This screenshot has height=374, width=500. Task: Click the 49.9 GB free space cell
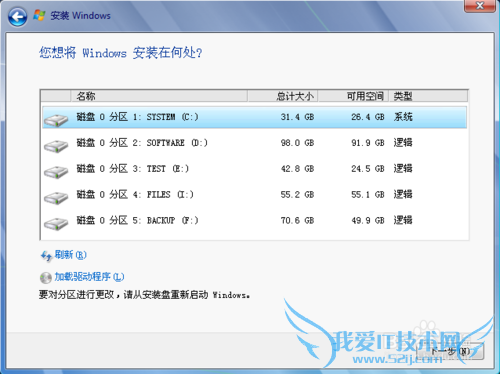(x=368, y=220)
